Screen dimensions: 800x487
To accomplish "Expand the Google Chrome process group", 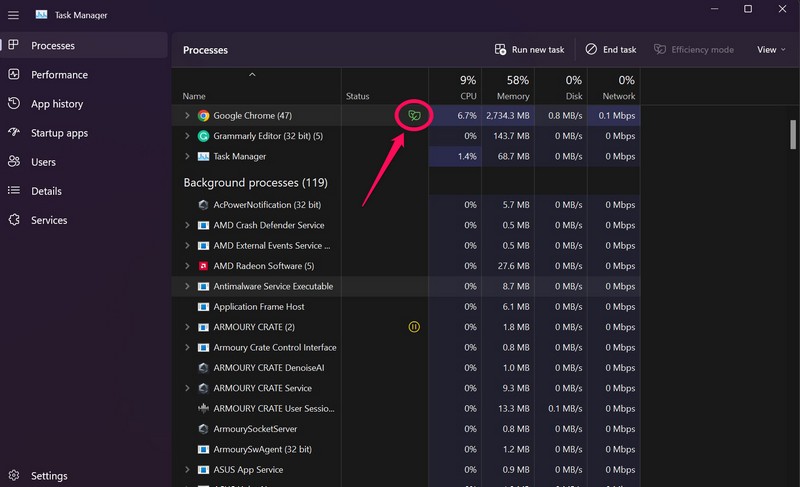I will [187, 116].
